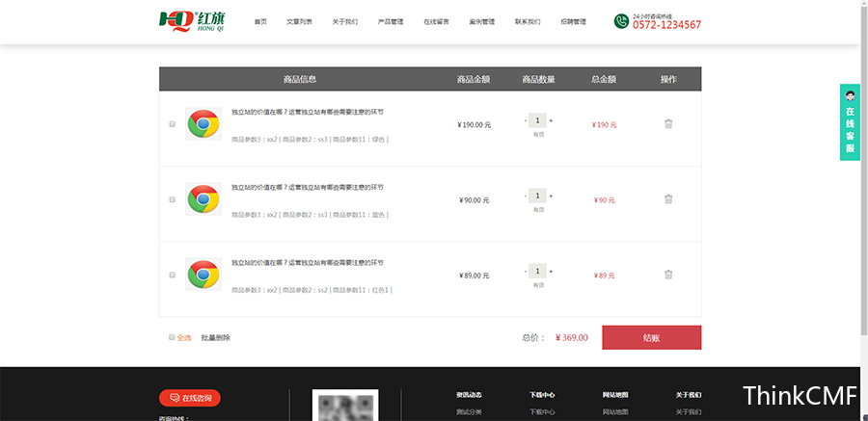Select the checkbox for the ¥89.00 item

pos(173,275)
